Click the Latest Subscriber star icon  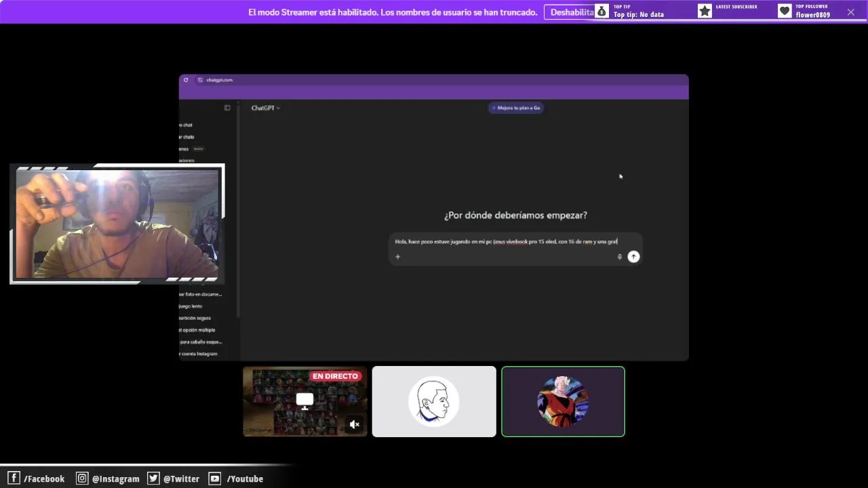(x=705, y=11)
